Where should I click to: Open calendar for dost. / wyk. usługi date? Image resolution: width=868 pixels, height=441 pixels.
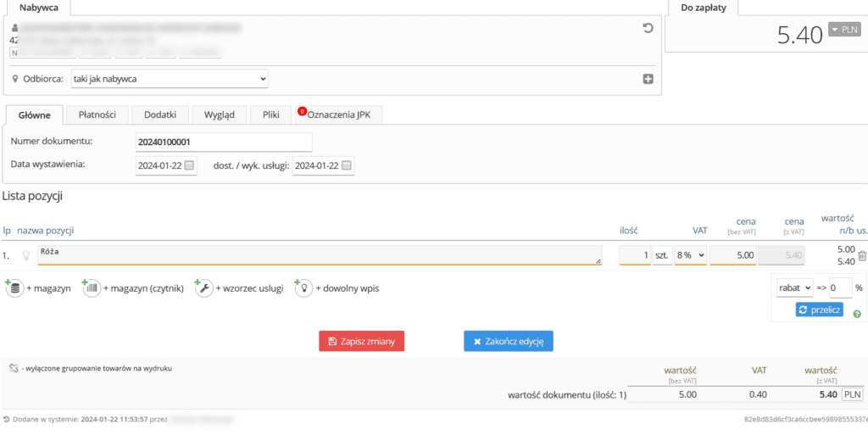click(347, 165)
